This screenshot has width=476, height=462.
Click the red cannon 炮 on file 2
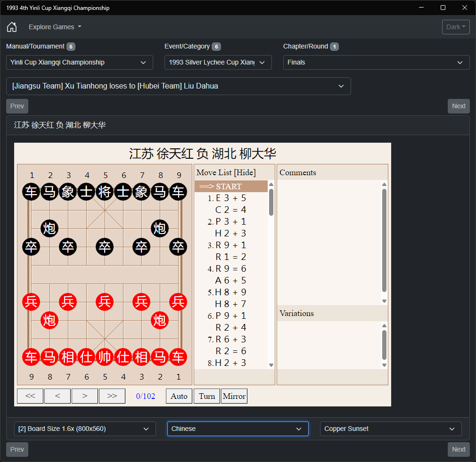[160, 320]
